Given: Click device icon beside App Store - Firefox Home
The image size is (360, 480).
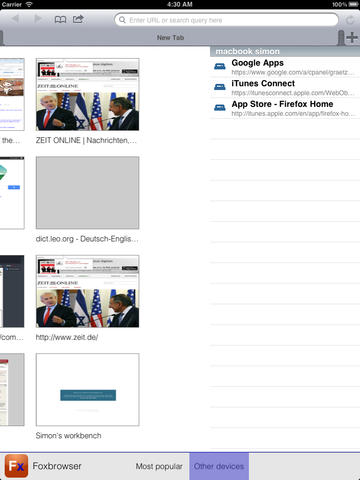Looking at the screenshot, I should click(220, 108).
